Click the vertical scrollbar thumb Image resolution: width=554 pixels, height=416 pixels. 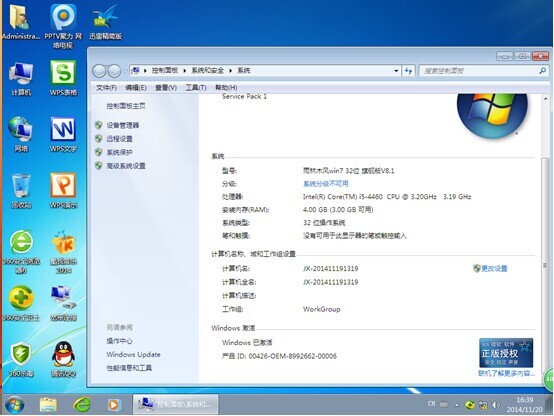545,265
